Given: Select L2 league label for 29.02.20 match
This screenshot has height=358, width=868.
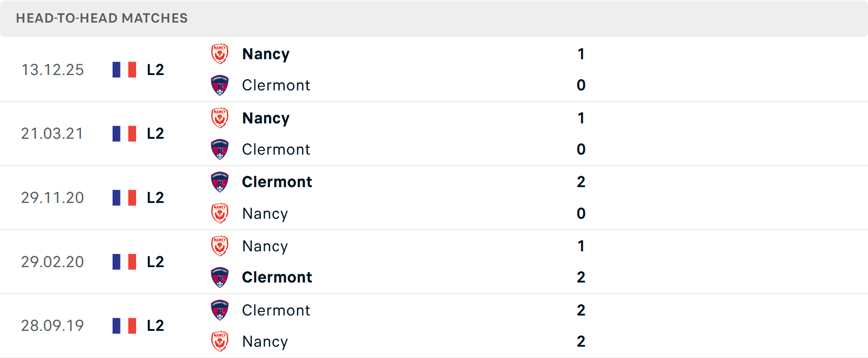Looking at the screenshot, I should coord(156,262).
